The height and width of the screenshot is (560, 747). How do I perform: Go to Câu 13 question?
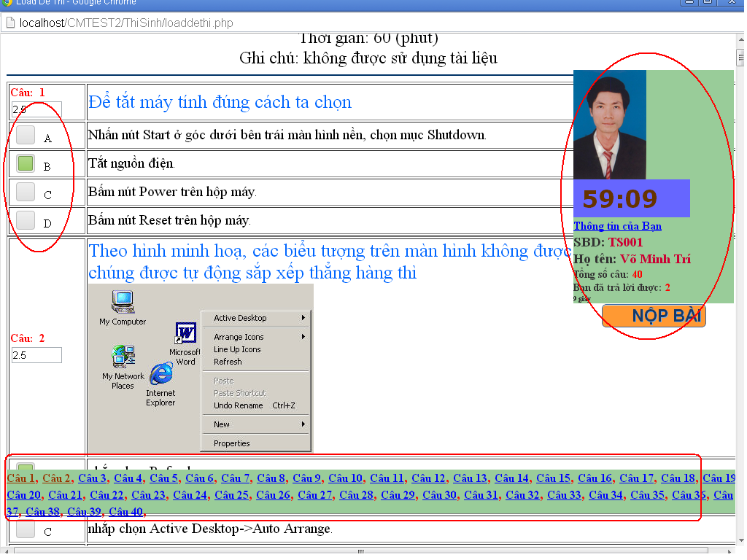[471, 478]
